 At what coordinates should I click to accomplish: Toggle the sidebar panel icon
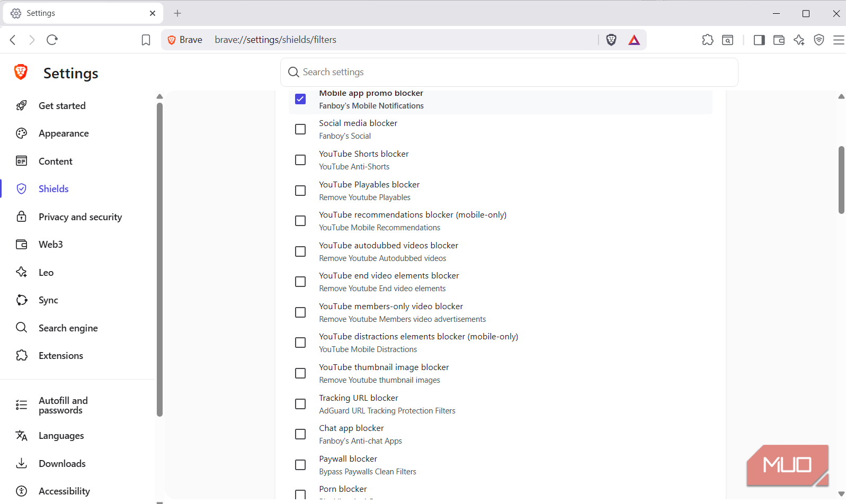click(759, 40)
